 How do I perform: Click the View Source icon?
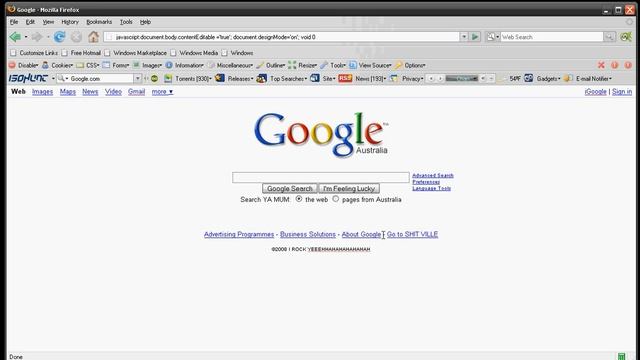point(353,65)
